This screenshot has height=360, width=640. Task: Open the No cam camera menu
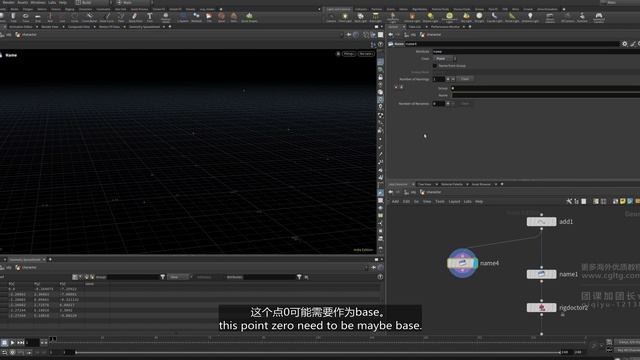[366, 53]
